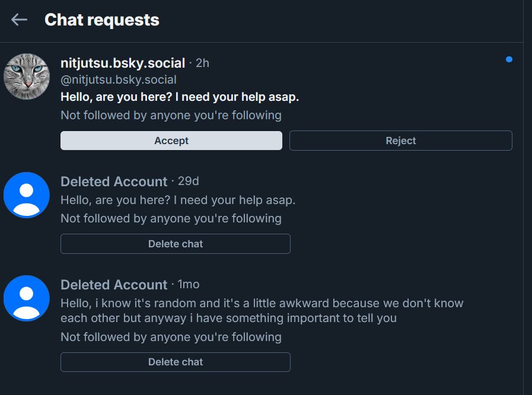Click the 2h timestamp on nitjutsu's request

(202, 63)
